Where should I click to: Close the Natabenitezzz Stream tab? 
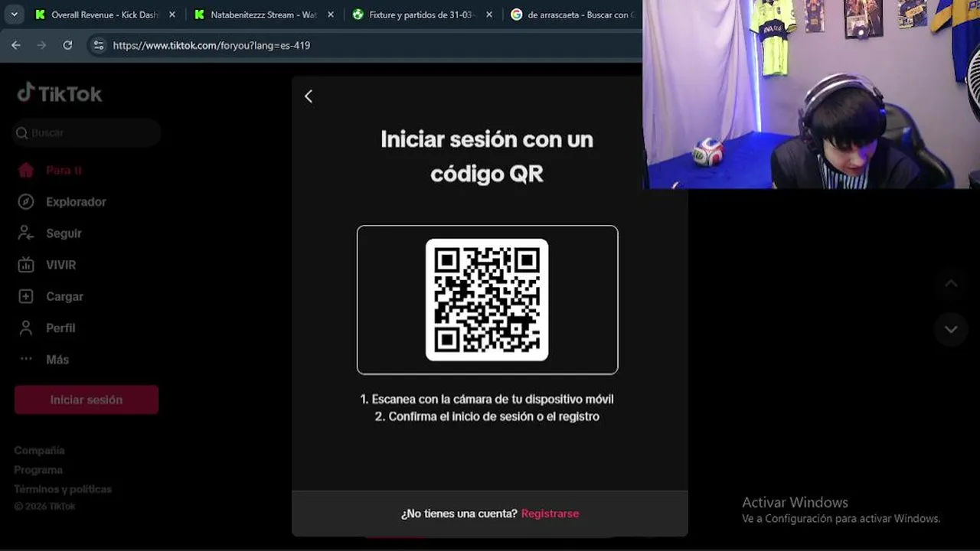click(331, 15)
